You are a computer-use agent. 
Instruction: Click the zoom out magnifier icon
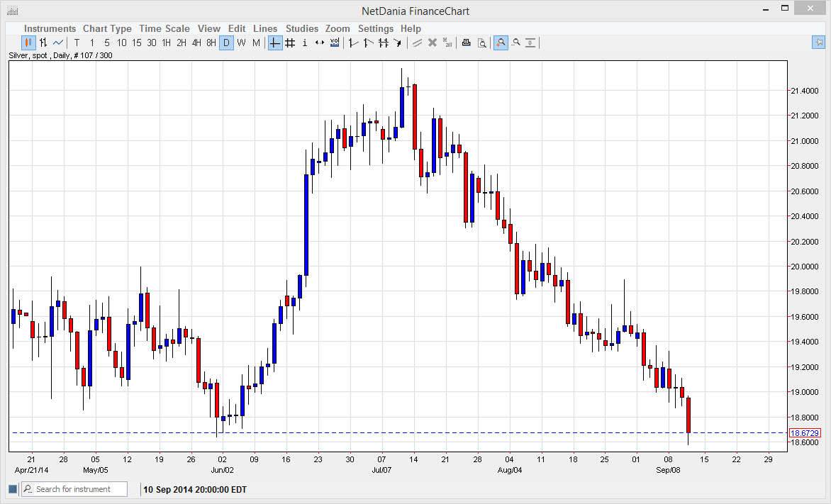(x=516, y=43)
